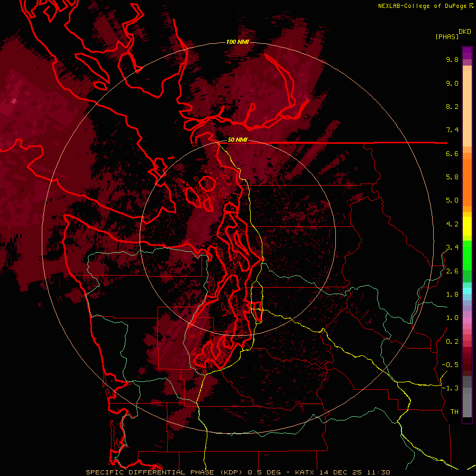The height and width of the screenshot is (476, 476).
Task: Click the pink band of the color scale
Action: pos(467,321)
